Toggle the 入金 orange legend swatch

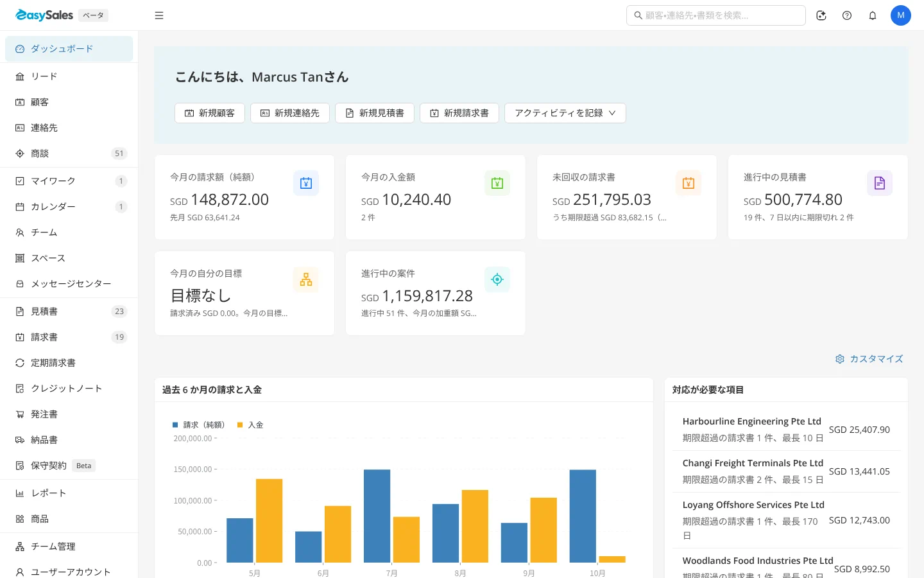pyautogui.click(x=240, y=425)
